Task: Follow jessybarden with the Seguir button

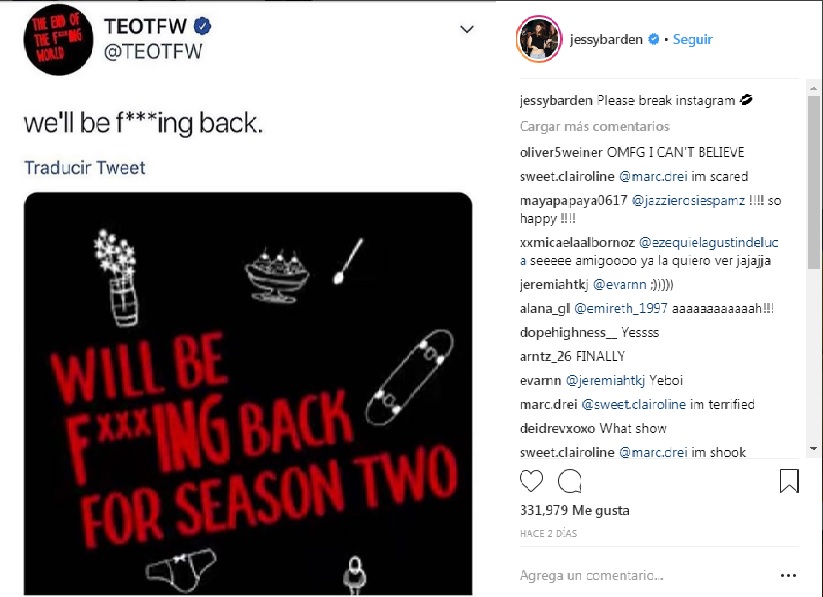Action: (x=692, y=39)
